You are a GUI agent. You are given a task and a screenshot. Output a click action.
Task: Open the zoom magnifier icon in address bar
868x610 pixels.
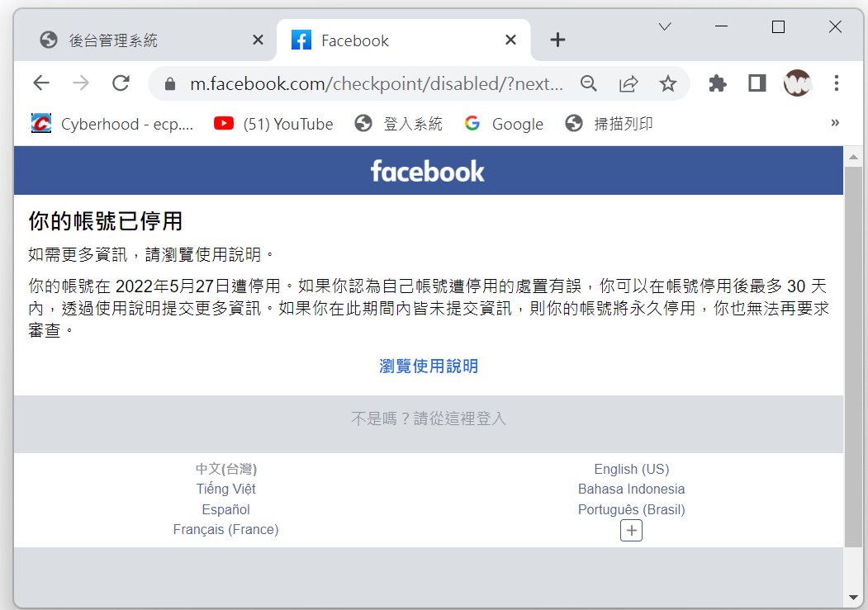point(589,84)
